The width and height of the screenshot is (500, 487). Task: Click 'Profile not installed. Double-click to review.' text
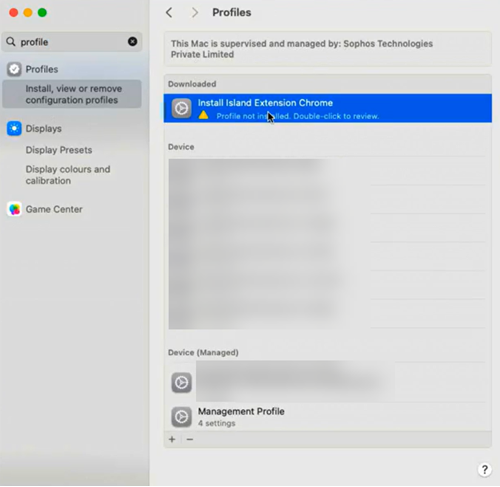click(298, 116)
